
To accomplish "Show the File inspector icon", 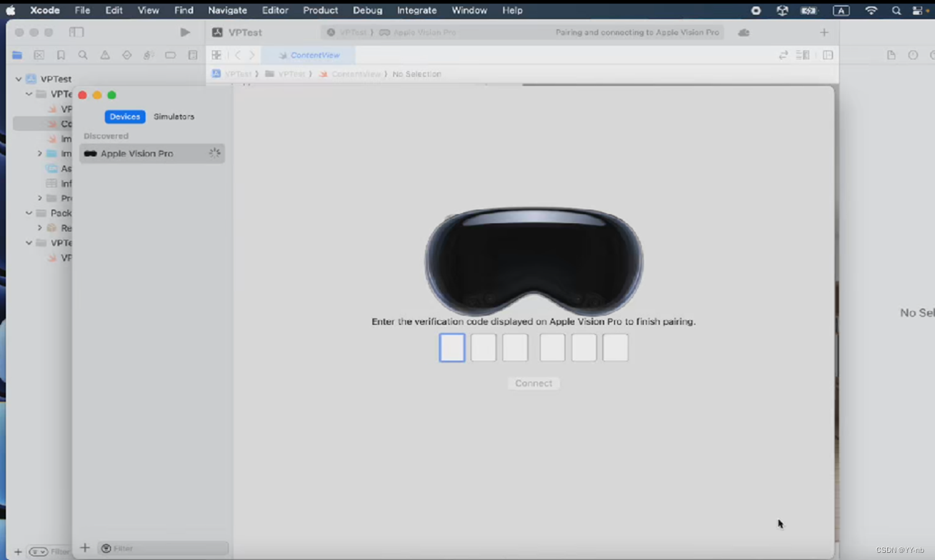I will click(891, 55).
